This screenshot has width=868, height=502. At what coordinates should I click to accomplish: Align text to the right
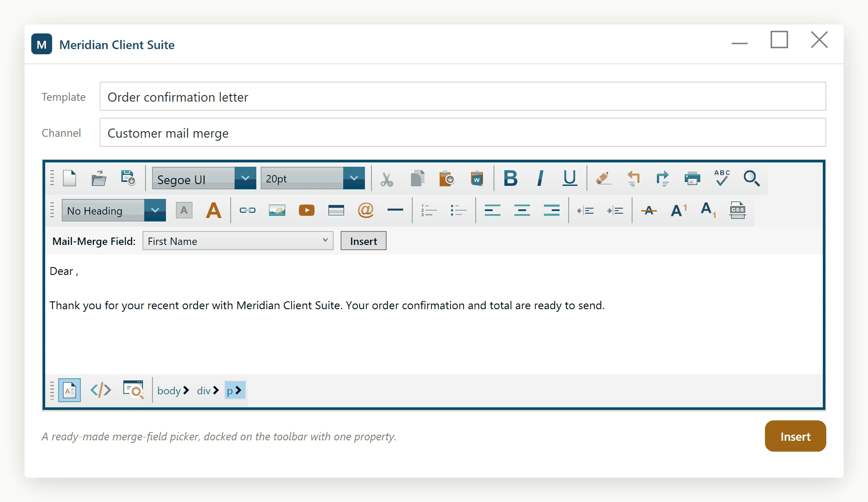551,211
